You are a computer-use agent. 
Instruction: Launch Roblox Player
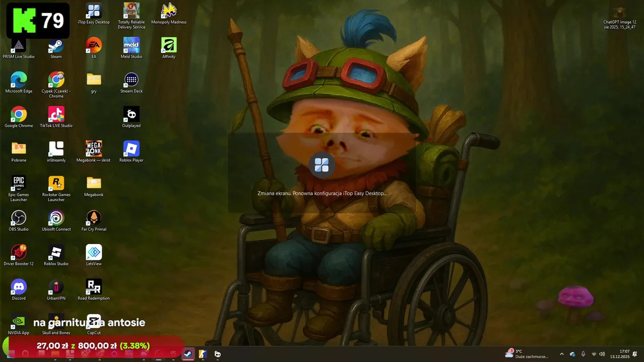coord(131,152)
